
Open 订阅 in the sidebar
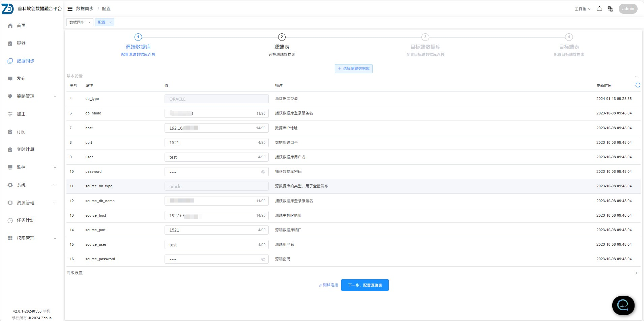[21, 132]
